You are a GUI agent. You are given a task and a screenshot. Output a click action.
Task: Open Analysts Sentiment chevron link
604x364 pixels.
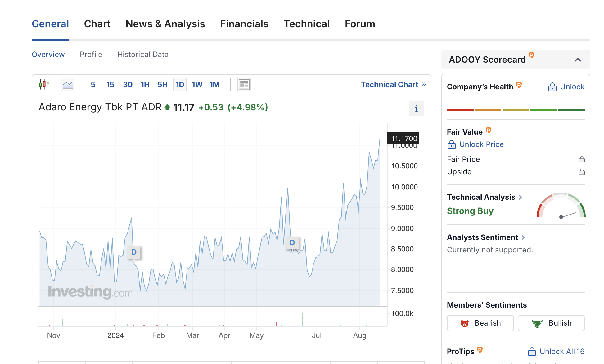tap(523, 237)
